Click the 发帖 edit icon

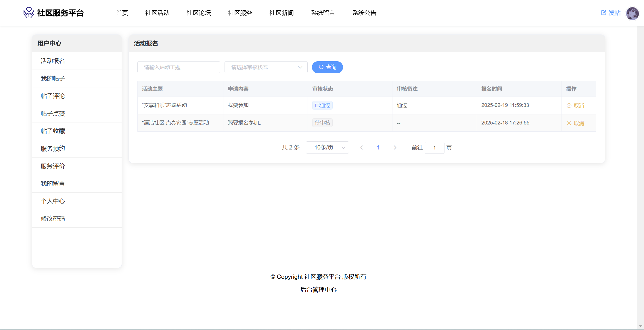tap(603, 13)
